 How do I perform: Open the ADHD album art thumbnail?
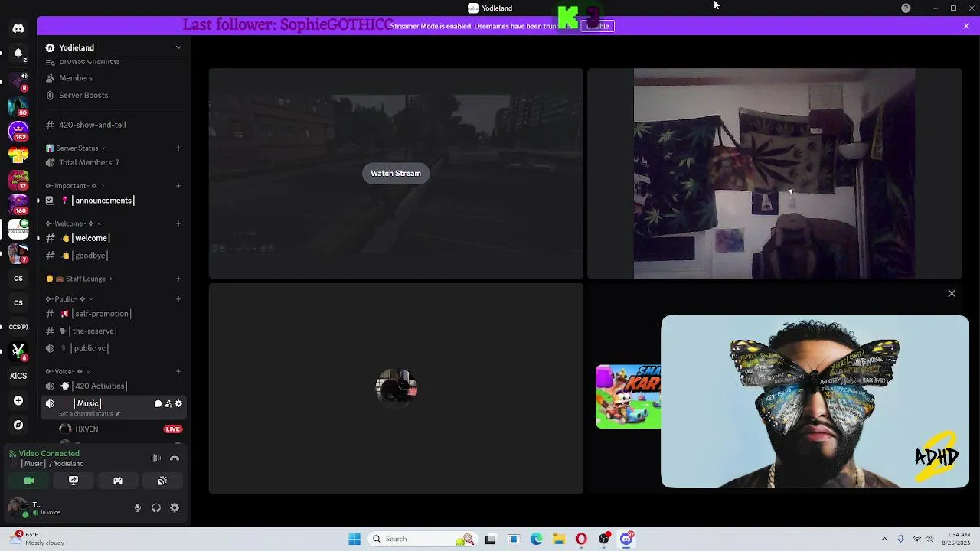click(815, 401)
